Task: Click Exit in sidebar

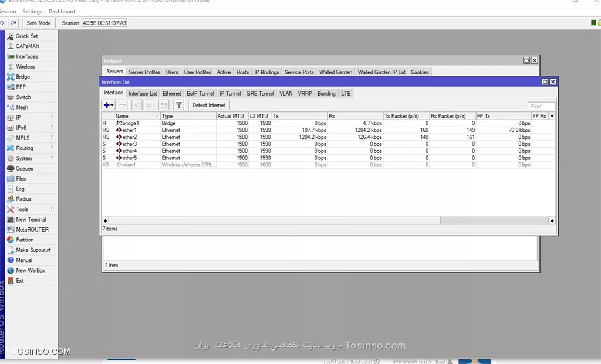Action: pyautogui.click(x=19, y=281)
